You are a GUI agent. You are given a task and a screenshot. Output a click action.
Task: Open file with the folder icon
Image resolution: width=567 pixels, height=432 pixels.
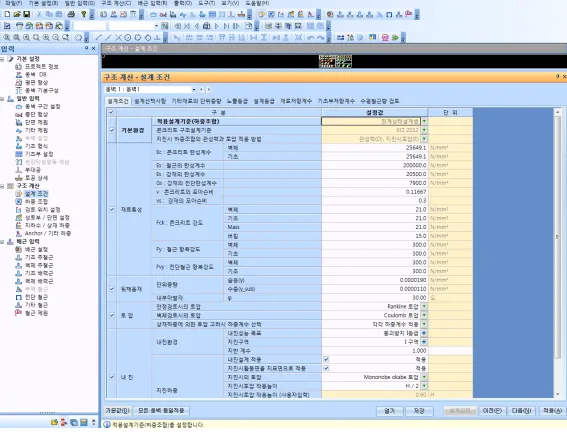click(x=17, y=14)
